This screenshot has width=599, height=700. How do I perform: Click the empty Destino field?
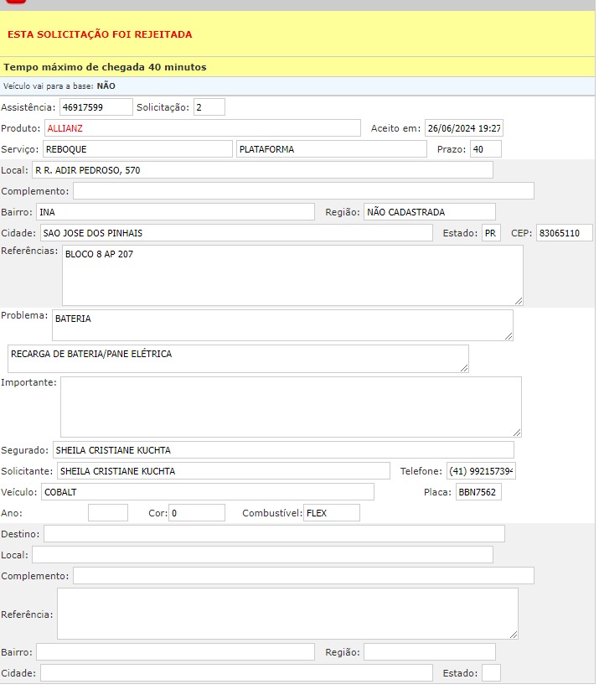point(274,534)
